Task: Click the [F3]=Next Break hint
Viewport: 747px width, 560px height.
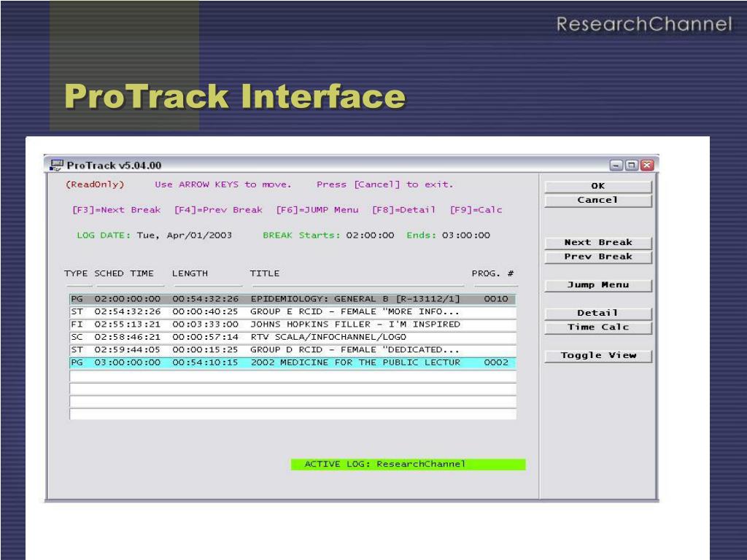Action: click(116, 210)
